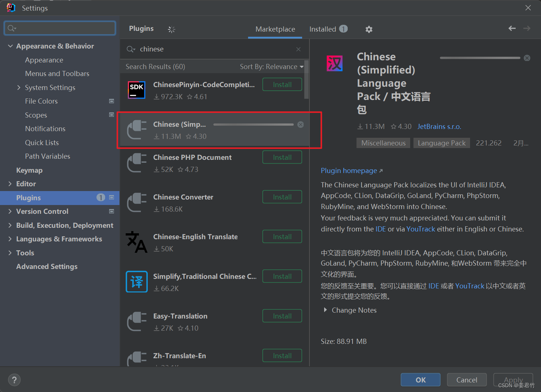Install Chinese Converter plugin
Image resolution: width=541 pixels, height=392 pixels.
click(x=282, y=197)
